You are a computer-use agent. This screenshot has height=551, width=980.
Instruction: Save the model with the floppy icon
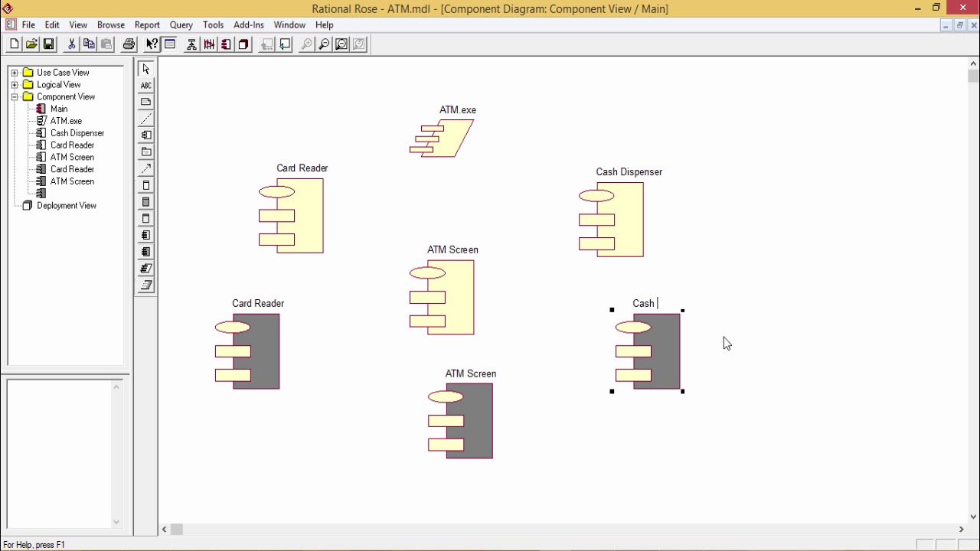(49, 44)
